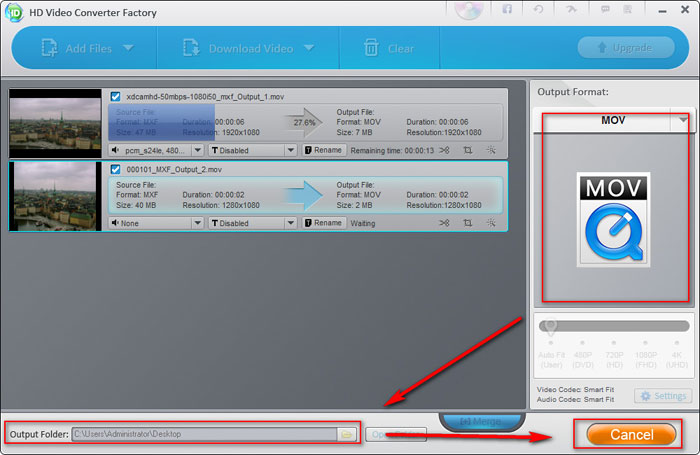The image size is (700, 455).
Task: Open the Facebook icon in title bar
Action: pyautogui.click(x=507, y=9)
